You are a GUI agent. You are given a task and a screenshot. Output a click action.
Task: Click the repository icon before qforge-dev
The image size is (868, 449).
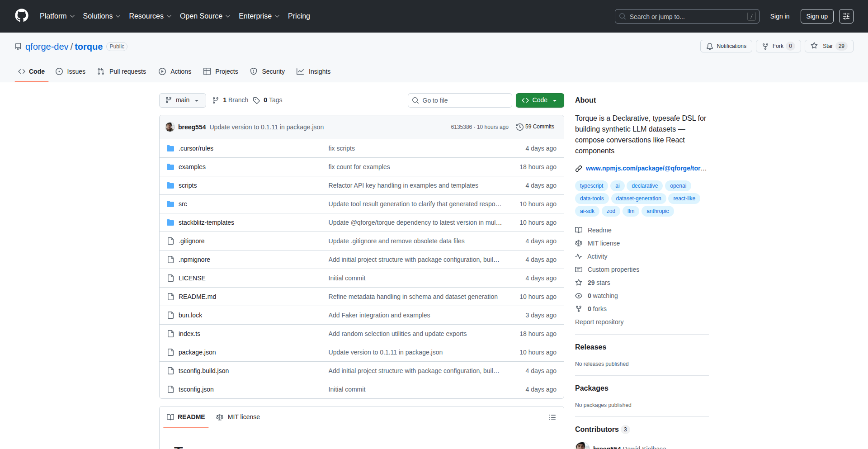(18, 47)
